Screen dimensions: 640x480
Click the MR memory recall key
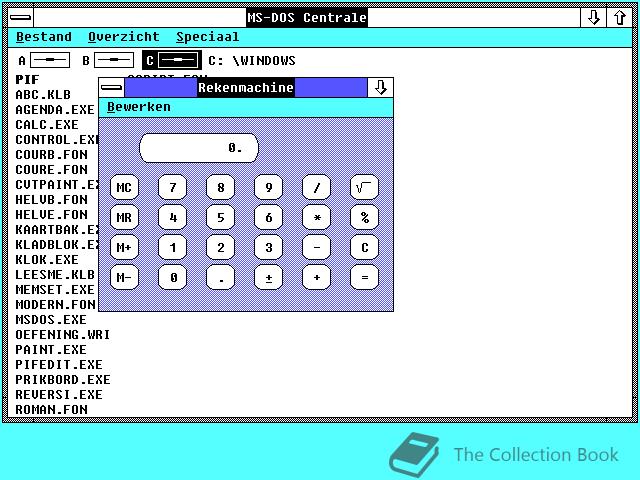(124, 217)
